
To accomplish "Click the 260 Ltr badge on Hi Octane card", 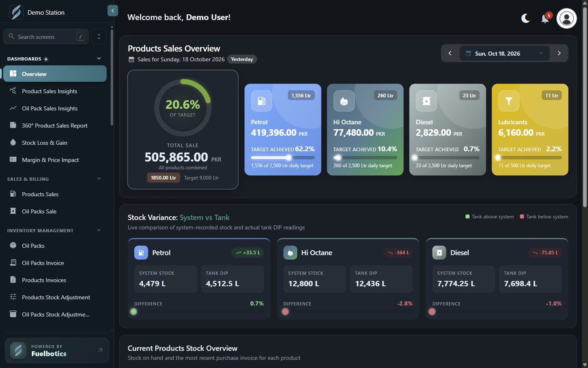I will (x=385, y=95).
